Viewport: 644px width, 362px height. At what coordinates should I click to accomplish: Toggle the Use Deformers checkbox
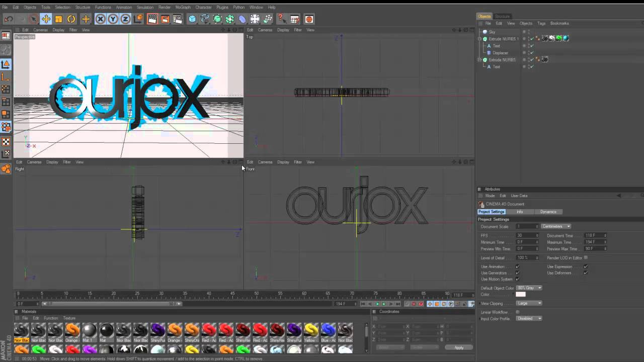pos(586,273)
